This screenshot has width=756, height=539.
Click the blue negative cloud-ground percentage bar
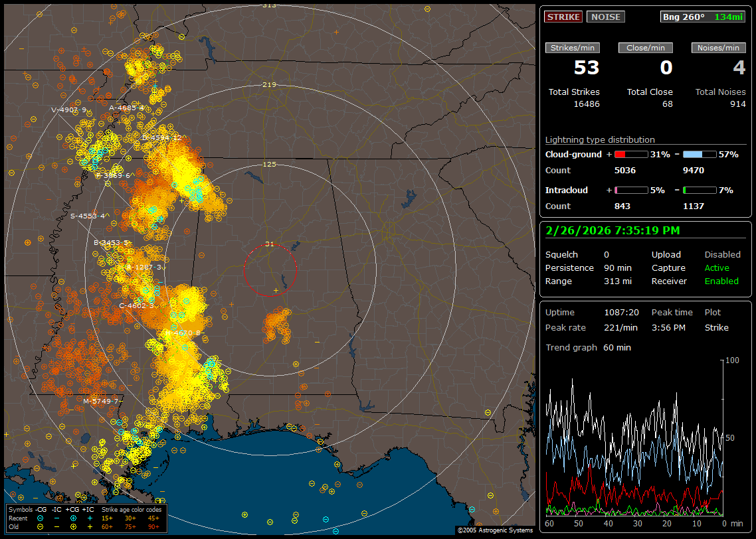700,155
